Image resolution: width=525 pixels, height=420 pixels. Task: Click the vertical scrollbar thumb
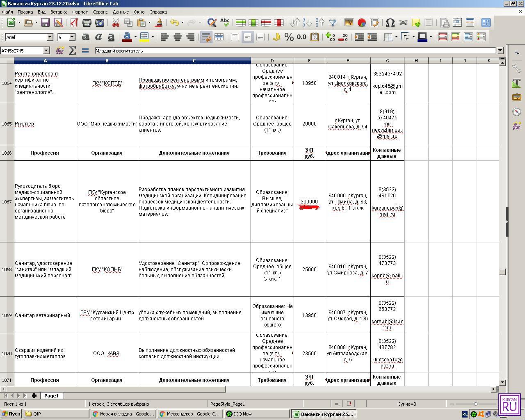(502, 272)
